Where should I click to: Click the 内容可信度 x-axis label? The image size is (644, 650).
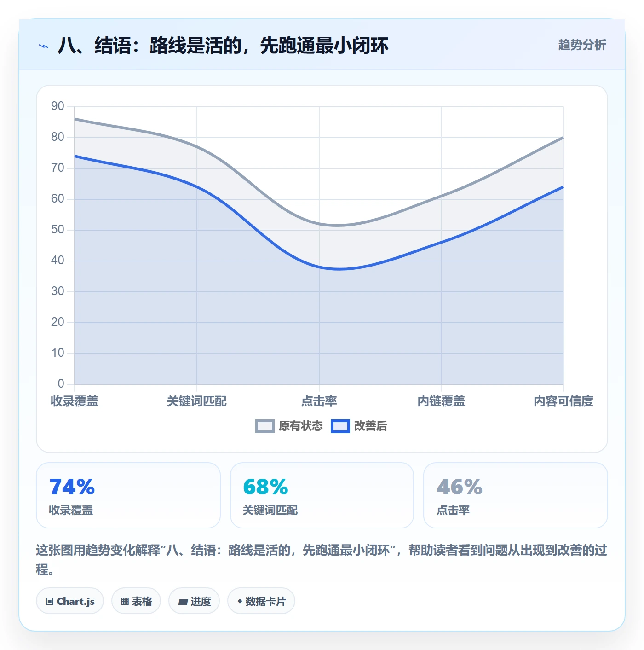tap(563, 401)
